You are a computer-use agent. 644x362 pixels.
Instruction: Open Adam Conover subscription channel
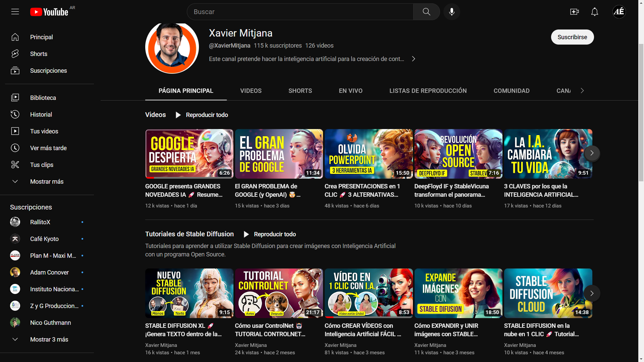[x=47, y=273]
